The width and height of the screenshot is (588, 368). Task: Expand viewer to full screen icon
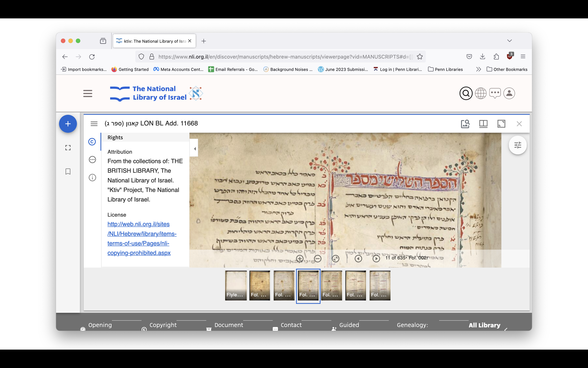pos(501,124)
